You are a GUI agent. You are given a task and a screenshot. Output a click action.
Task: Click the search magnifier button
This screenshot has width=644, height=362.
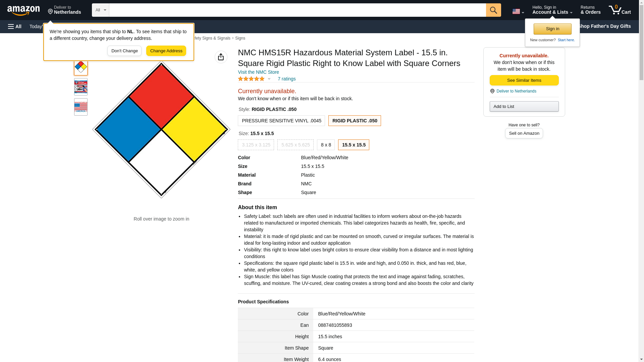(x=493, y=10)
